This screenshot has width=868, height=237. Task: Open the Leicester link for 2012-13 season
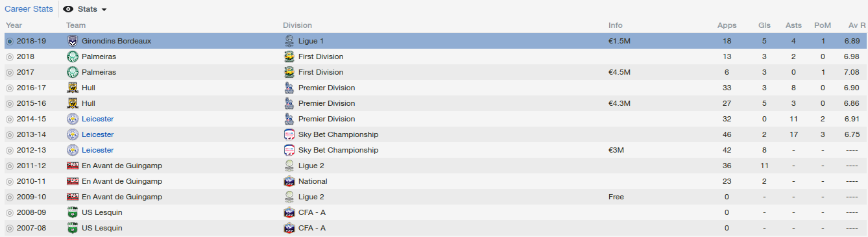click(x=97, y=150)
